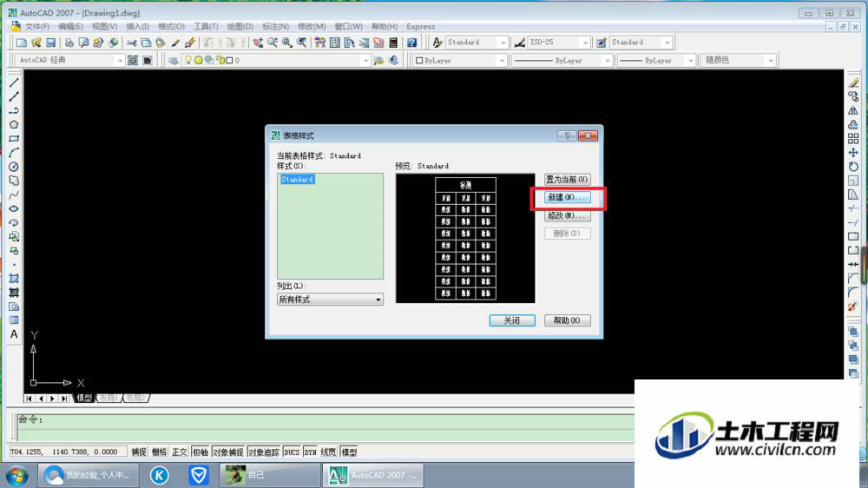Click the New drawing icon in toolbar
Screen dimensions: 868x488
pyautogui.click(x=22, y=43)
